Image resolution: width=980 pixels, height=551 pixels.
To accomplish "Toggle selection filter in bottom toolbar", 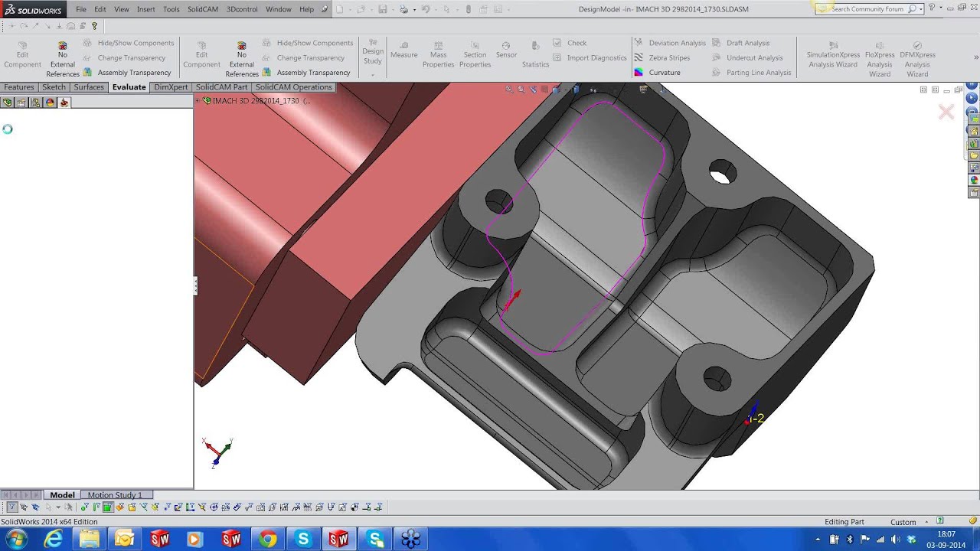I will pos(11,507).
